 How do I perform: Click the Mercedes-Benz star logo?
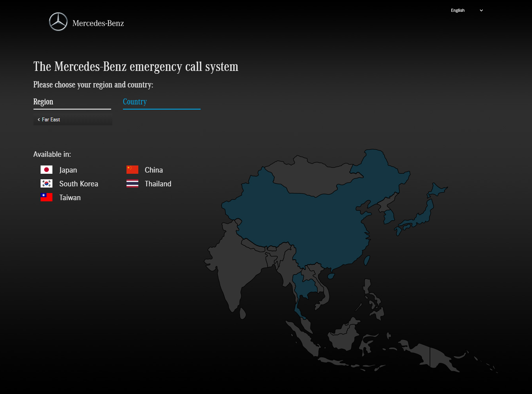(58, 22)
